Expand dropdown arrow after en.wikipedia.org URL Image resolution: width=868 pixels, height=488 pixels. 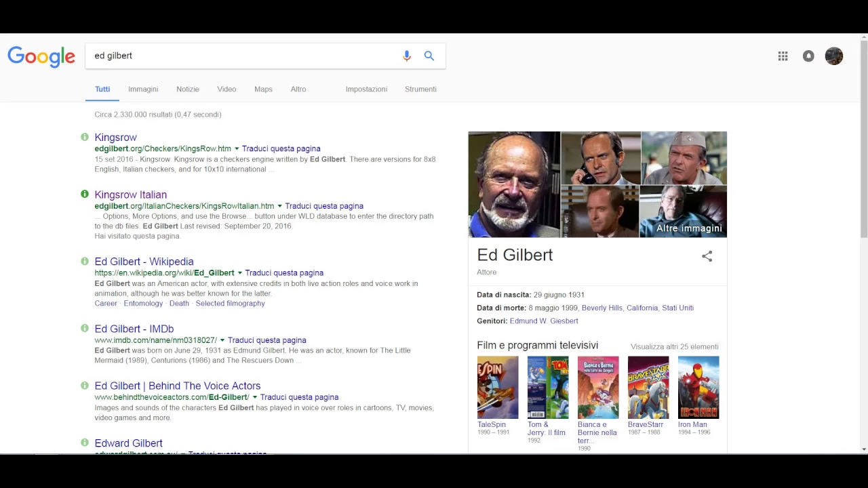pyautogui.click(x=240, y=273)
